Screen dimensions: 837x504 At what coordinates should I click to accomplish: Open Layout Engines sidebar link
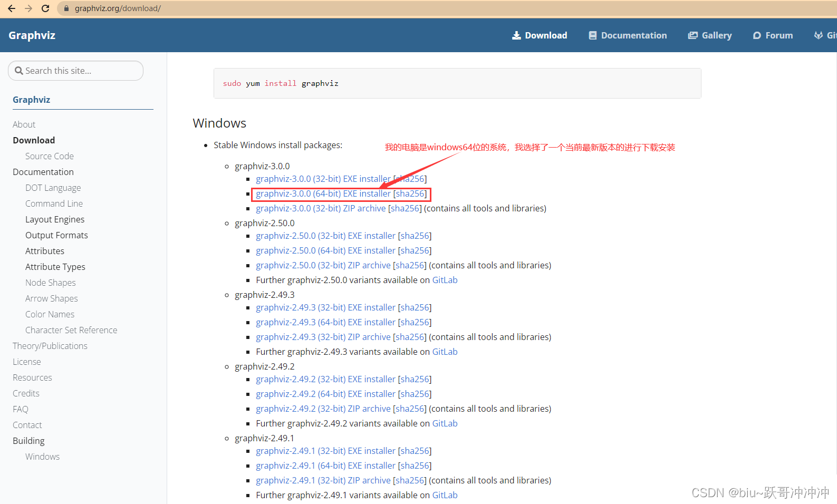[55, 219]
